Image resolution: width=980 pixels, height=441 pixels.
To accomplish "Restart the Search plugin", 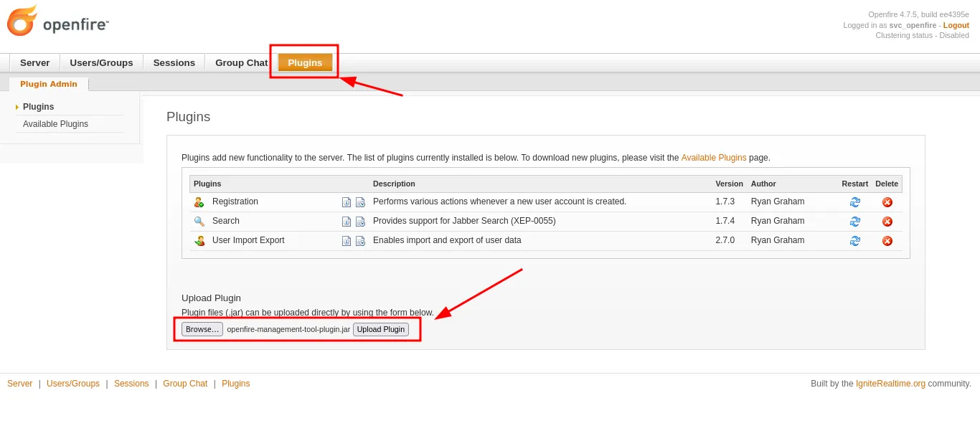I will [x=854, y=222].
